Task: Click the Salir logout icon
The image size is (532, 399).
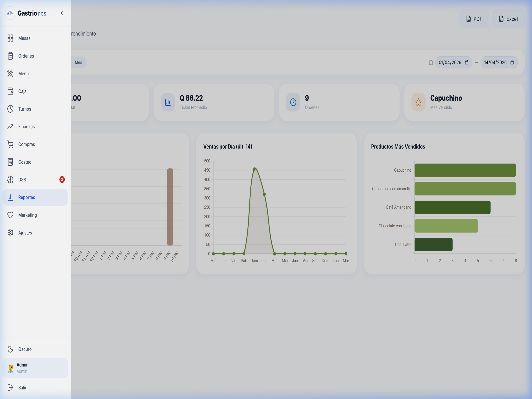Action: pos(10,388)
